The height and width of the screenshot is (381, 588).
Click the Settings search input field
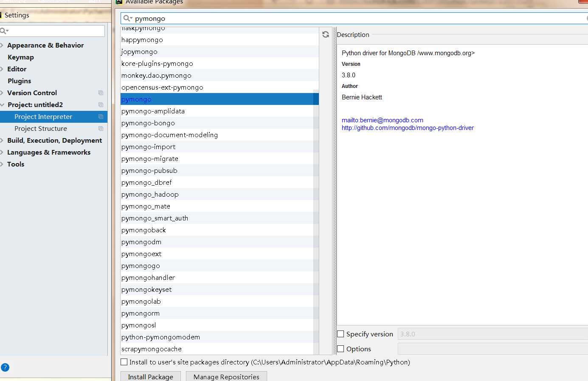pos(52,31)
